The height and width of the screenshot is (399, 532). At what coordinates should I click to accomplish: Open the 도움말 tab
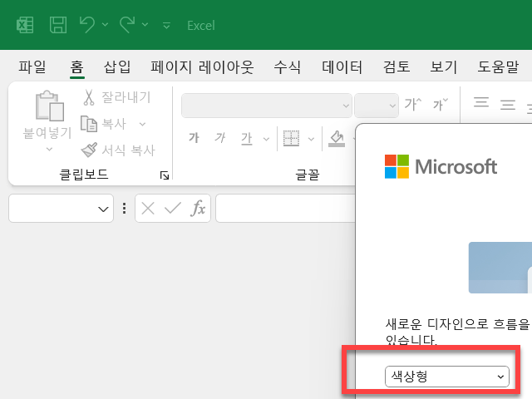[x=498, y=66]
